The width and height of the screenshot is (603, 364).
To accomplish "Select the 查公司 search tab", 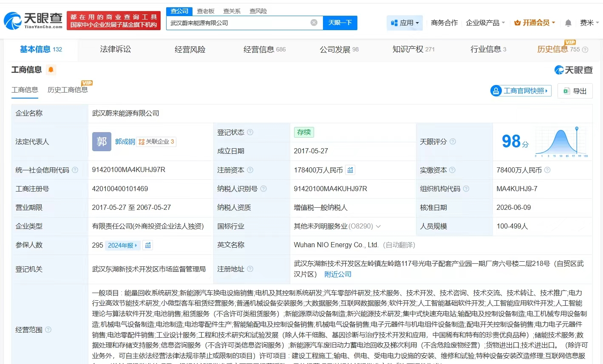I will (179, 11).
